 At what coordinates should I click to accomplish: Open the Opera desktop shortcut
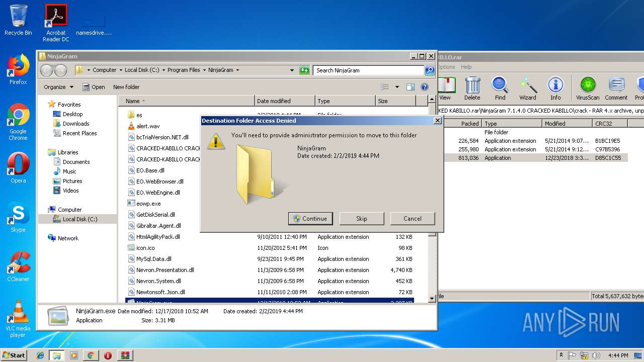(x=18, y=168)
